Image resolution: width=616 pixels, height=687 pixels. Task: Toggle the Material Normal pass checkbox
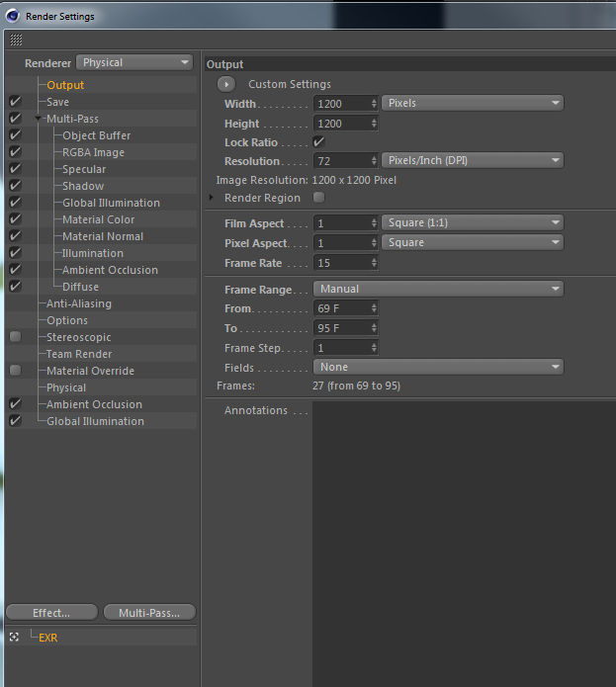[15, 235]
